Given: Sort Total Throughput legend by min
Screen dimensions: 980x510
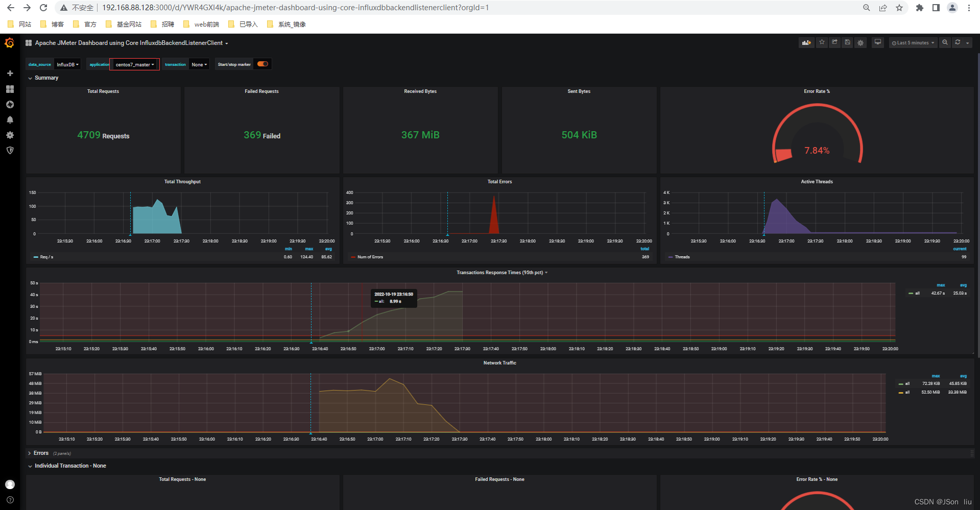Looking at the screenshot, I should 289,249.
